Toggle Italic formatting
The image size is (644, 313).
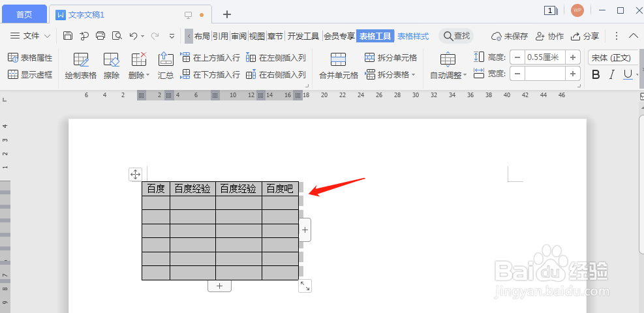tap(612, 74)
